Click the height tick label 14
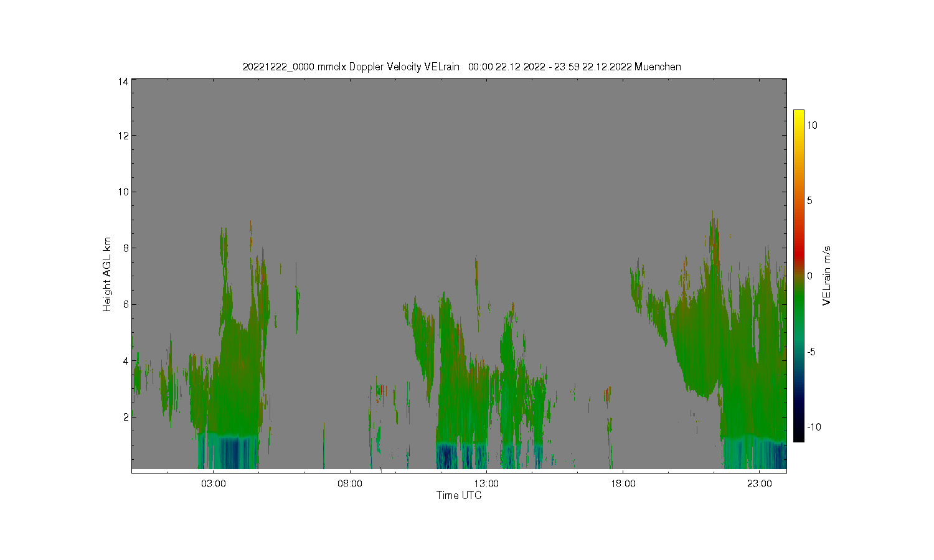Image resolution: width=934 pixels, height=560 pixels. pyautogui.click(x=123, y=82)
